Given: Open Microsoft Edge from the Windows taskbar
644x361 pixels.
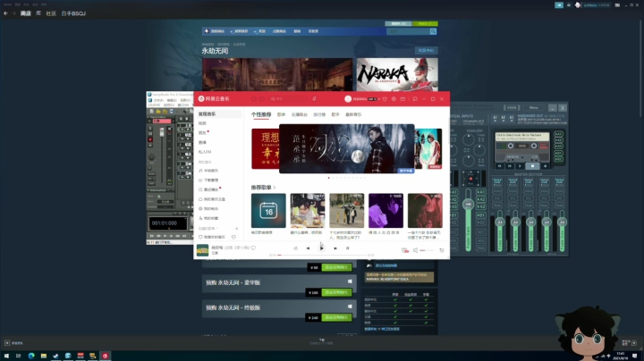Looking at the screenshot, I should pyautogui.click(x=31, y=356).
